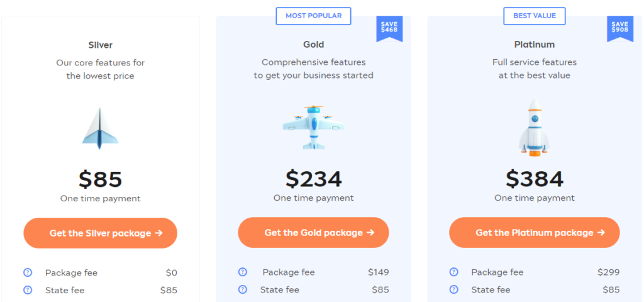644x302 pixels.
Task: Click the SAVE $468 ribbon
Action: 389,28
